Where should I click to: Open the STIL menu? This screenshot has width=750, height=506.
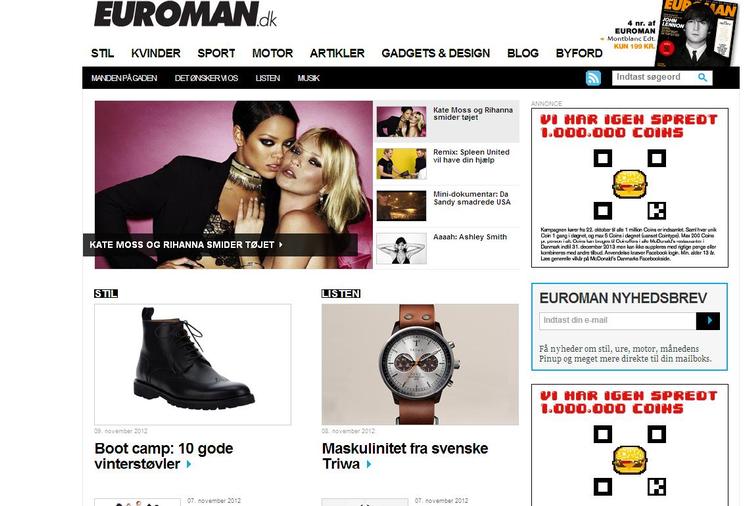(x=102, y=53)
